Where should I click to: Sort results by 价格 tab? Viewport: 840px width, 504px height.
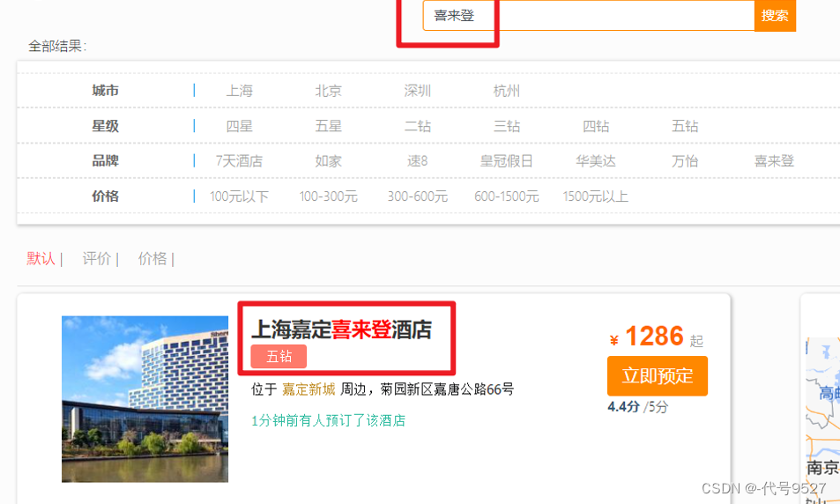[x=152, y=259]
